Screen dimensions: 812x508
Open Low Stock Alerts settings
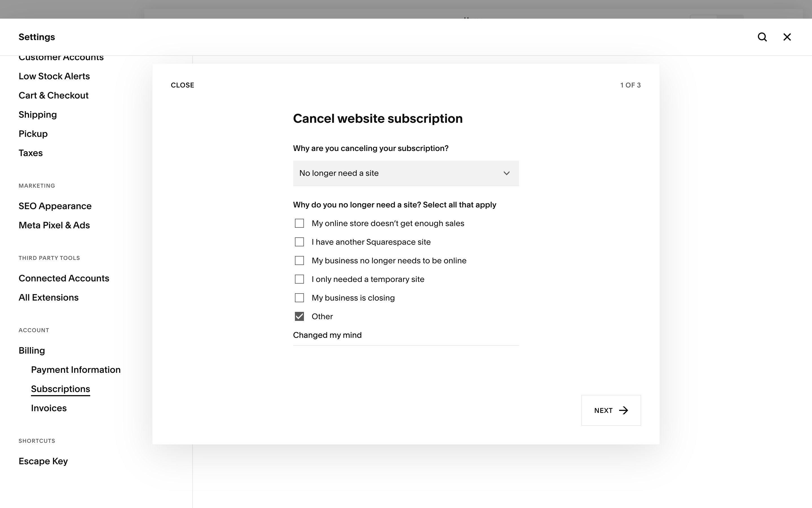pyautogui.click(x=54, y=76)
